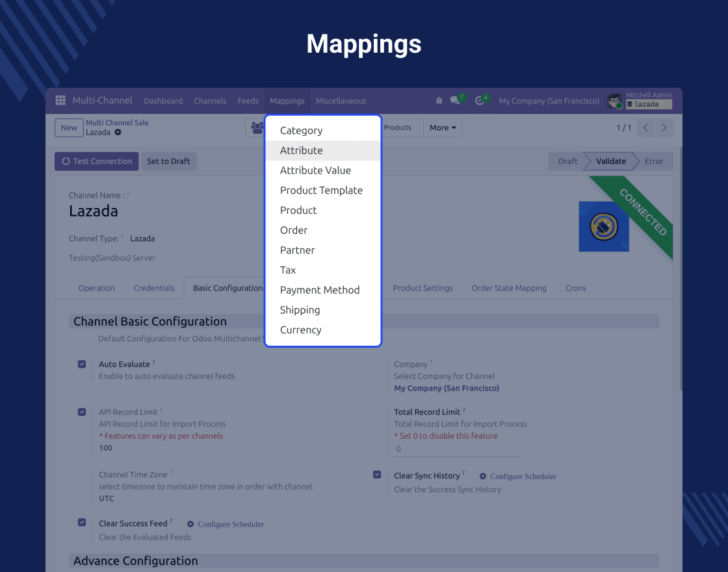
Task: Click gear icon beside Clear Sync History scheduler
Action: point(483,476)
